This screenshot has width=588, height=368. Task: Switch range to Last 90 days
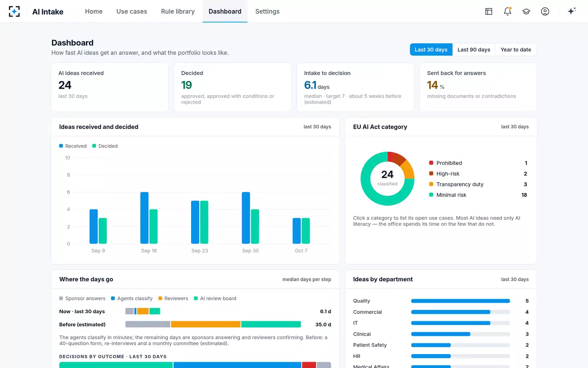(474, 49)
